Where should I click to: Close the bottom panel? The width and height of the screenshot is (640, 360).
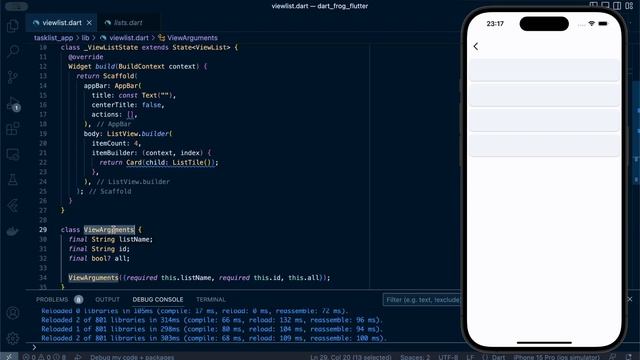(x=630, y=299)
